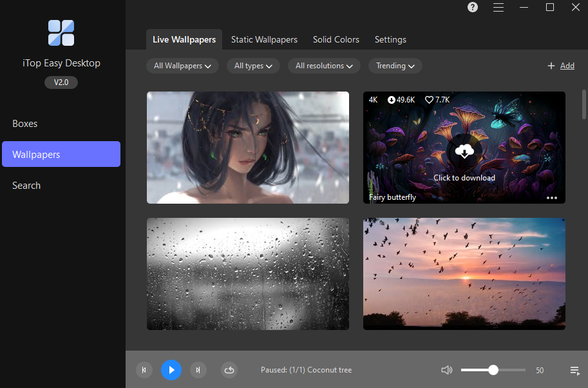The image size is (588, 388).
Task: Open Boxes in the left sidebar
Action: click(25, 123)
